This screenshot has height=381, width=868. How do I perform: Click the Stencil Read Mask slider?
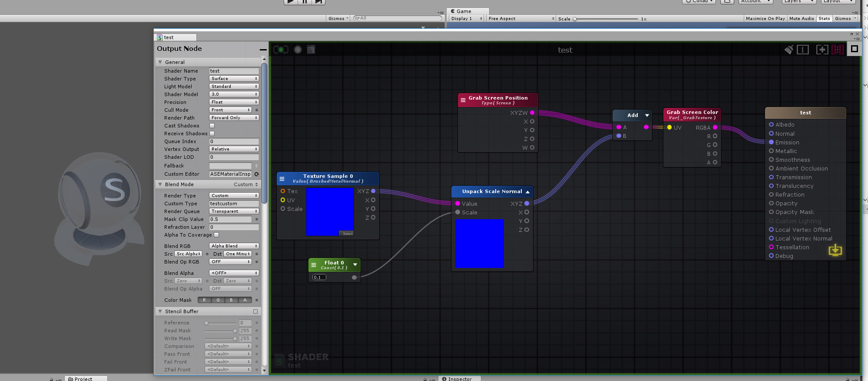(221, 331)
